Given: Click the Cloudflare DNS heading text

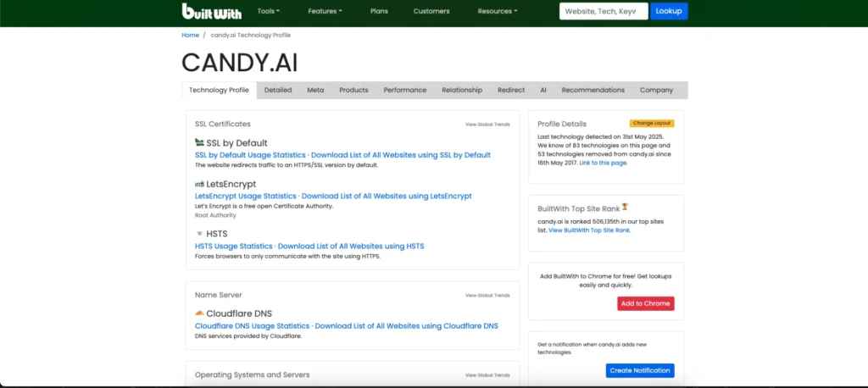Looking at the screenshot, I should (239, 313).
